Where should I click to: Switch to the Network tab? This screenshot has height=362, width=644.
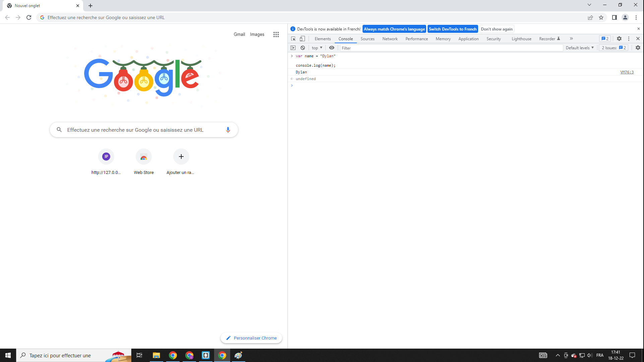pos(390,39)
